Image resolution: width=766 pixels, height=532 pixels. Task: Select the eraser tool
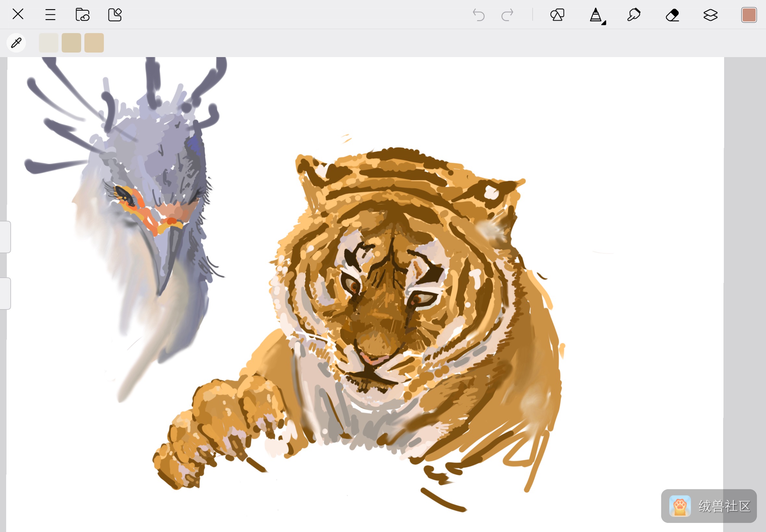coord(672,15)
